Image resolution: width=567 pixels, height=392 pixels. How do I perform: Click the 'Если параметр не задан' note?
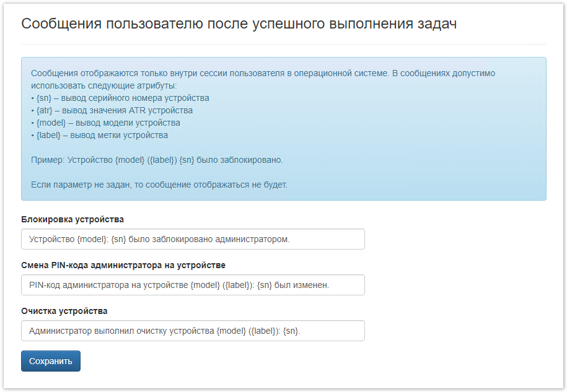click(159, 185)
